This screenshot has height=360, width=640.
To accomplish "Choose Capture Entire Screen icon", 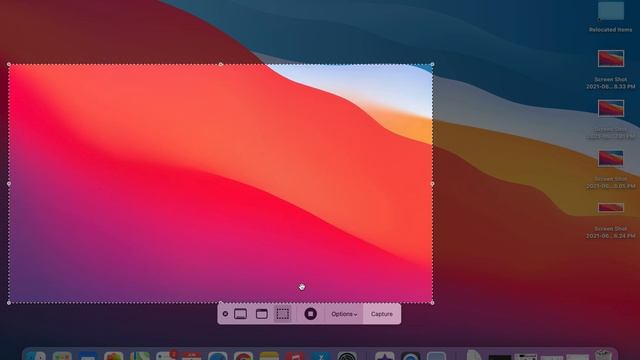I will (240, 314).
